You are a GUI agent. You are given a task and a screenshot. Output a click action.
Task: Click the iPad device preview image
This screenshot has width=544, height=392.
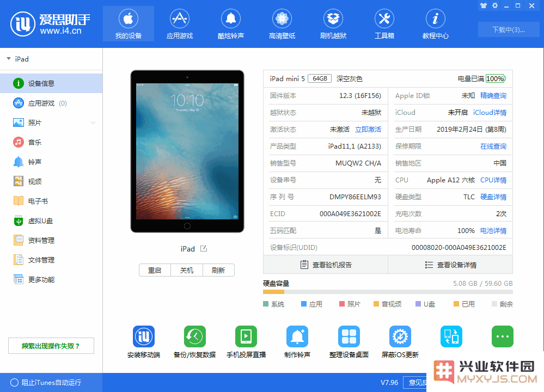187,151
